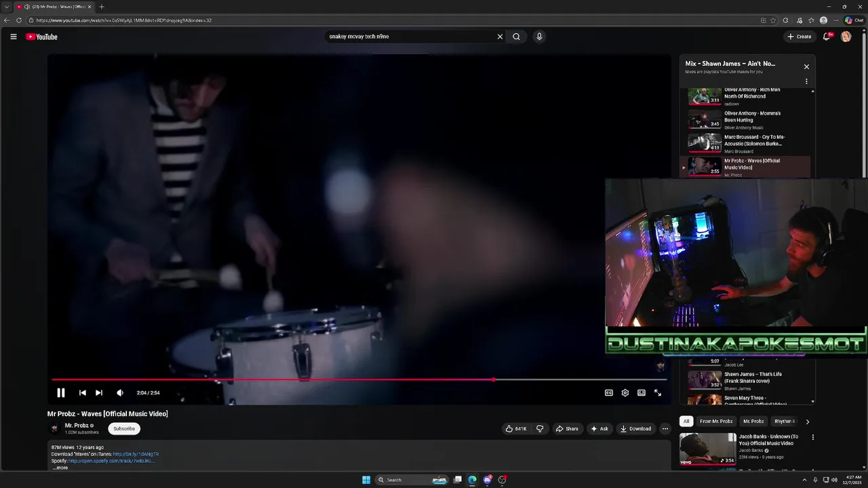Pause the Waves video

[x=61, y=392]
